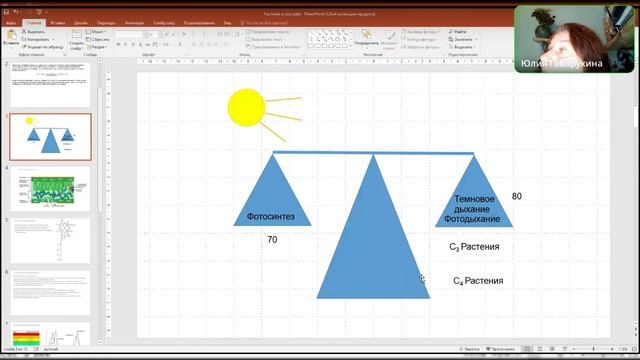Click the font size combo box

(153, 35)
